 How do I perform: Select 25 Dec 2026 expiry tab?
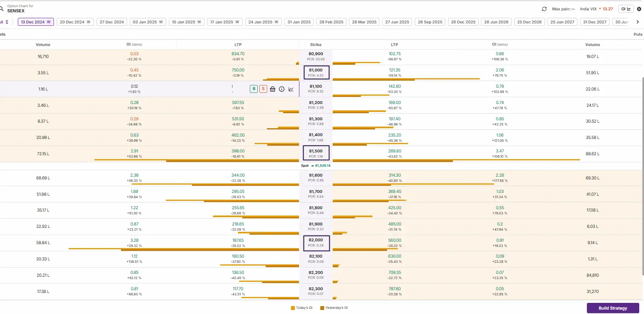pos(529,22)
